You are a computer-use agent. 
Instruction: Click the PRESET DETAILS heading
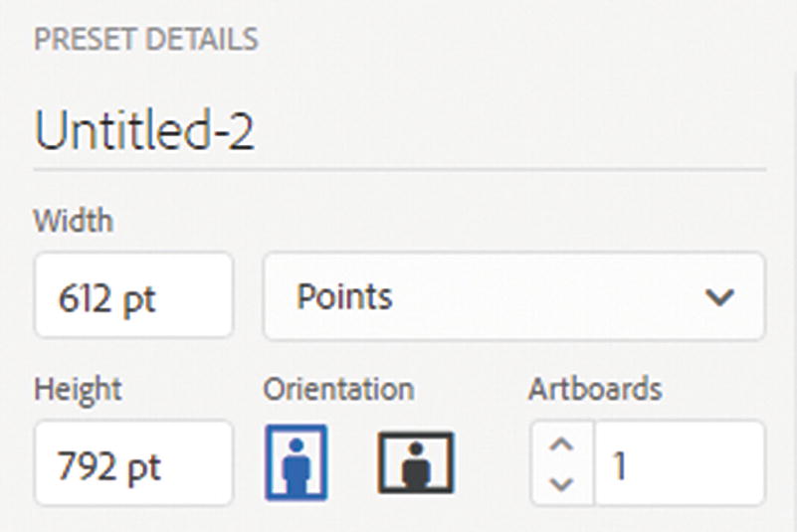[x=146, y=40]
